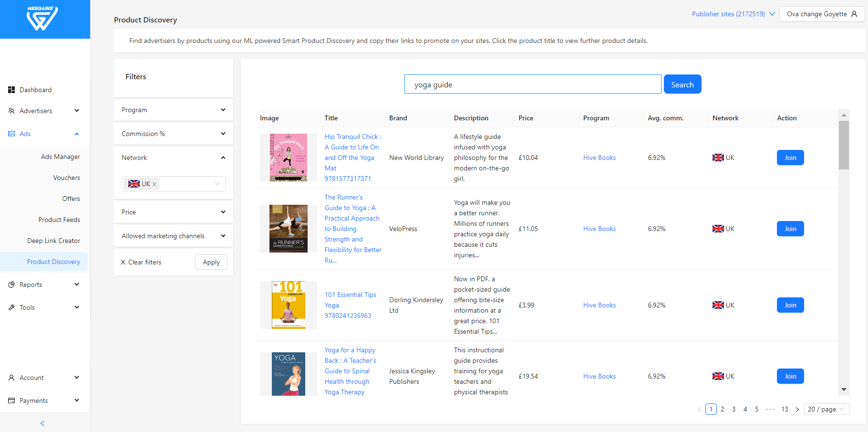The width and height of the screenshot is (868, 432).
Task: Collapse the sidebar using the left arrow
Action: [42, 423]
